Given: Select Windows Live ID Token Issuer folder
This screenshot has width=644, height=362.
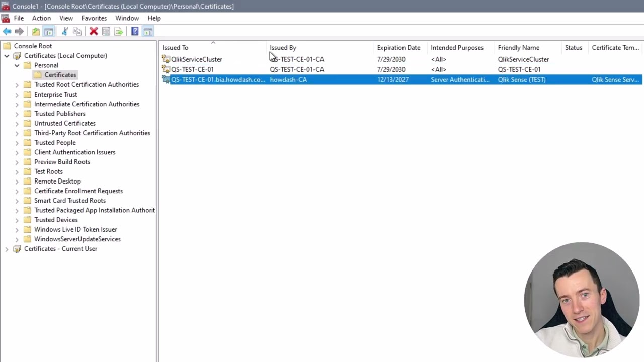Looking at the screenshot, I should tap(75, 230).
